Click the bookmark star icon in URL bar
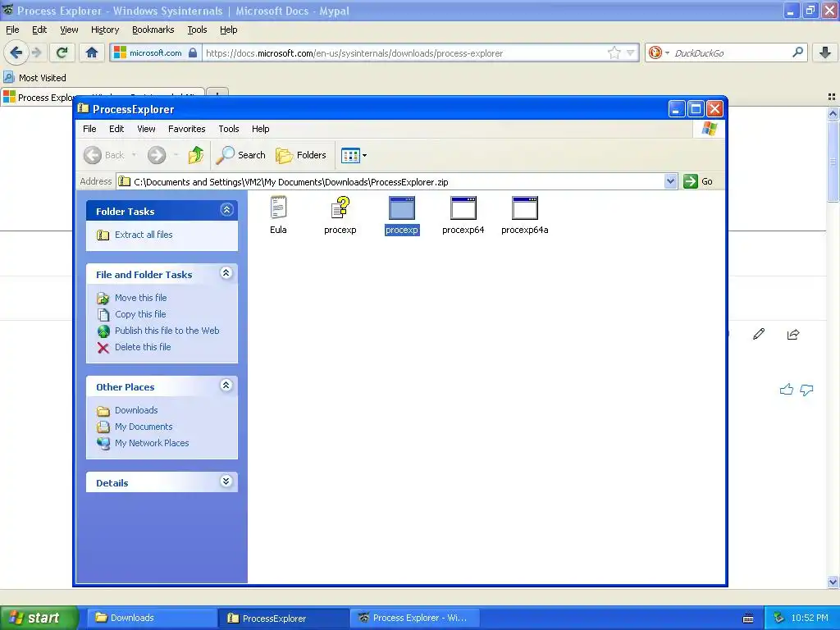The height and width of the screenshot is (630, 840). point(614,52)
